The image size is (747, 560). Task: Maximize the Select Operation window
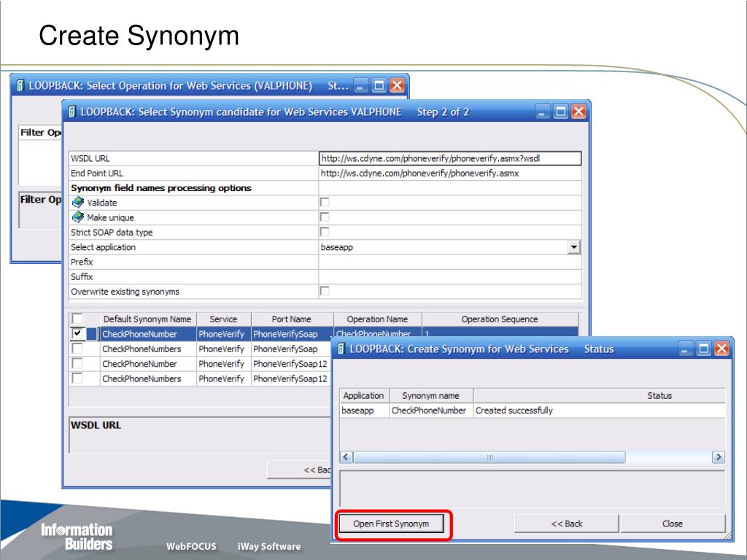379,85
